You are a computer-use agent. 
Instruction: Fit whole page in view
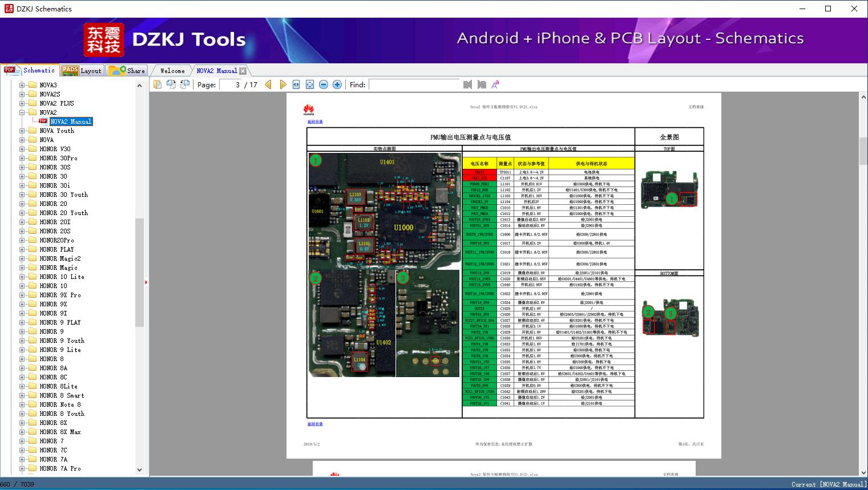310,84
